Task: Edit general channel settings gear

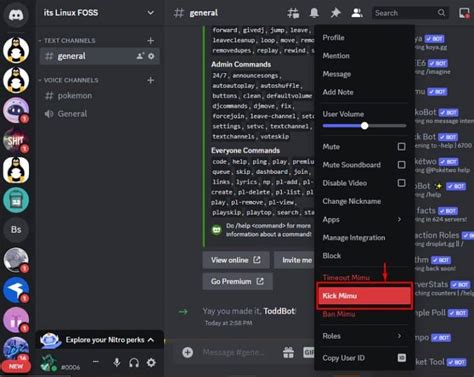Action: coord(151,56)
